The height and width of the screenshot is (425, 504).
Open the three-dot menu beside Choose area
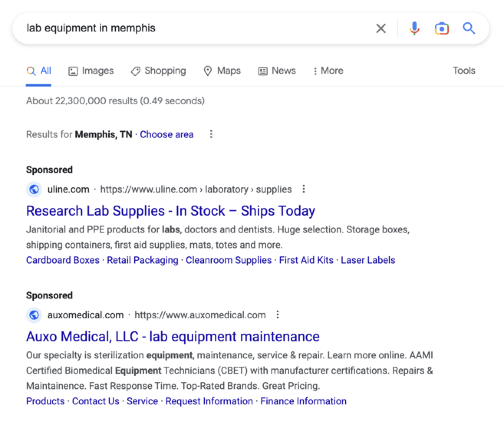pyautogui.click(x=211, y=134)
